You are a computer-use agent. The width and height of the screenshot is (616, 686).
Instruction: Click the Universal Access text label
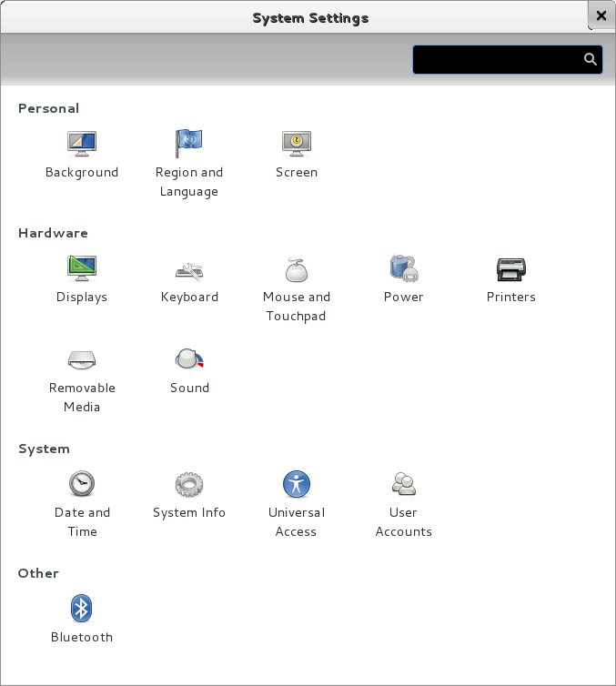click(x=297, y=522)
